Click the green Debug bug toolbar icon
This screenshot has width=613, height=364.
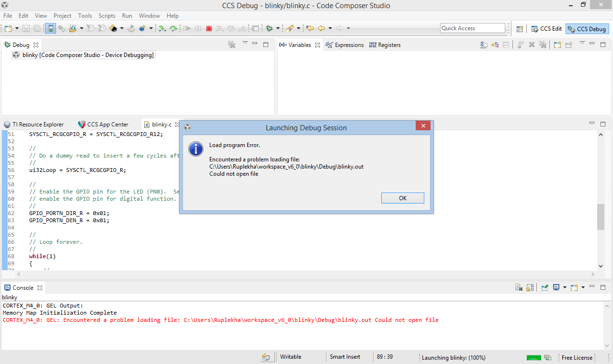[x=269, y=29]
